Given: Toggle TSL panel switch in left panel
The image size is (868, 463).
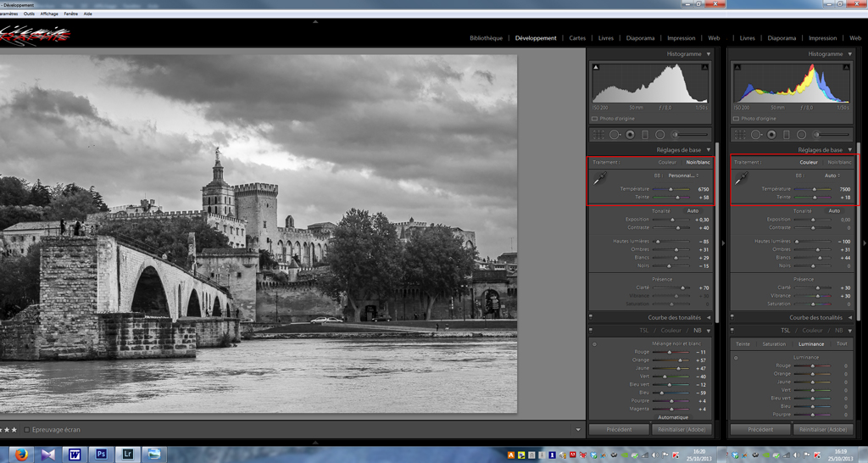Looking at the screenshot, I should click(591, 331).
